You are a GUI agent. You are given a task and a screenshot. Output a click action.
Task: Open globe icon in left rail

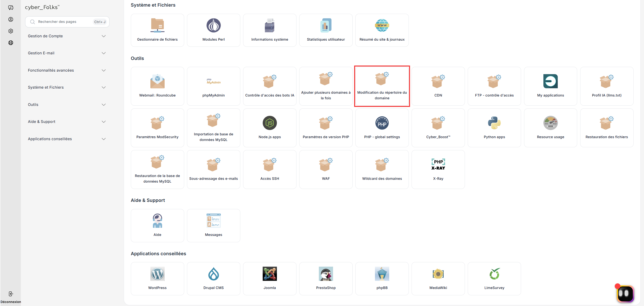[x=11, y=43]
